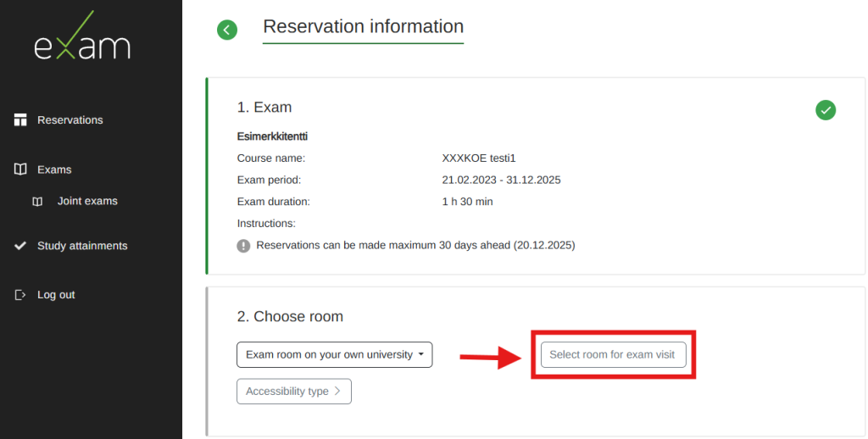Click the Study attainments checkmark icon

pyautogui.click(x=21, y=246)
